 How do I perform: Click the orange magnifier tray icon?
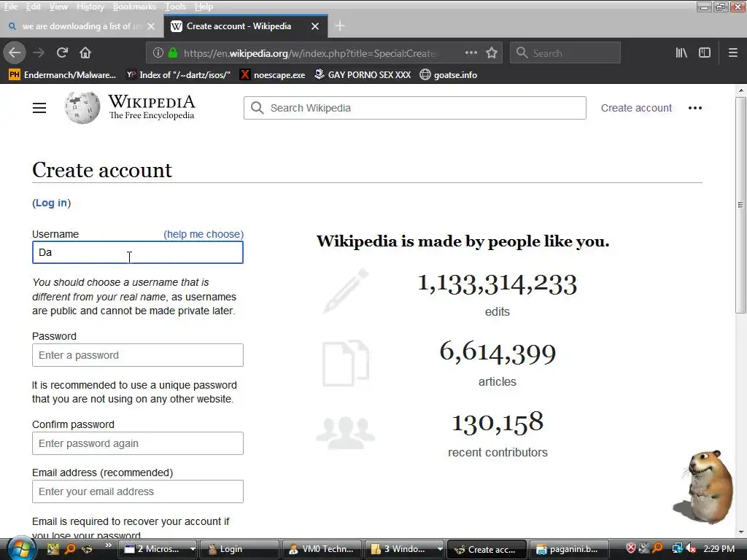pos(657,548)
